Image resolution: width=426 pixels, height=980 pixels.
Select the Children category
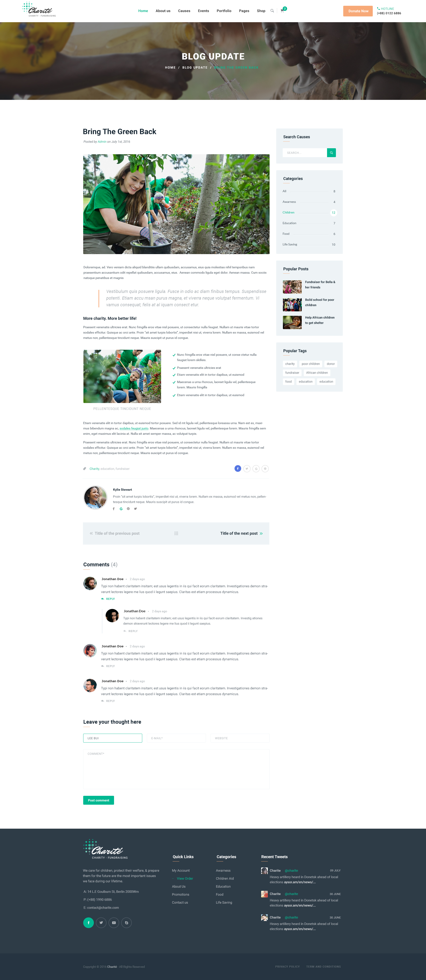[x=288, y=212]
